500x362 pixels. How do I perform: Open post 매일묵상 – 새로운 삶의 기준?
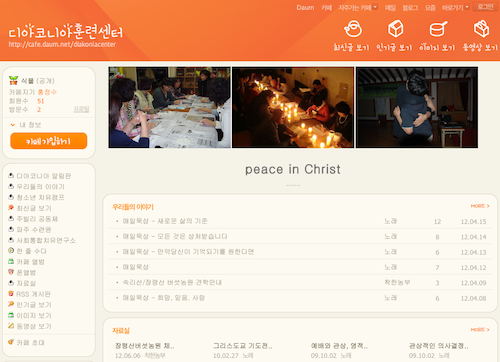coord(165,221)
